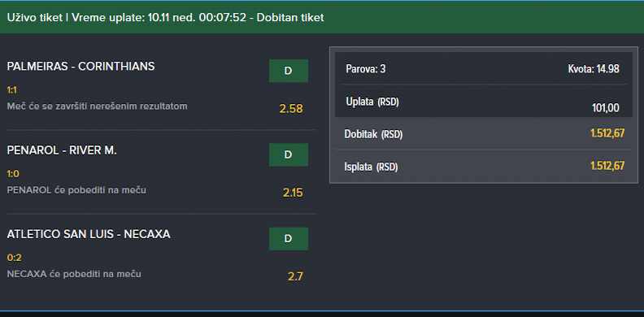Click the 2.15 odds value
Viewport: 644px width, 317px height.
(x=293, y=193)
